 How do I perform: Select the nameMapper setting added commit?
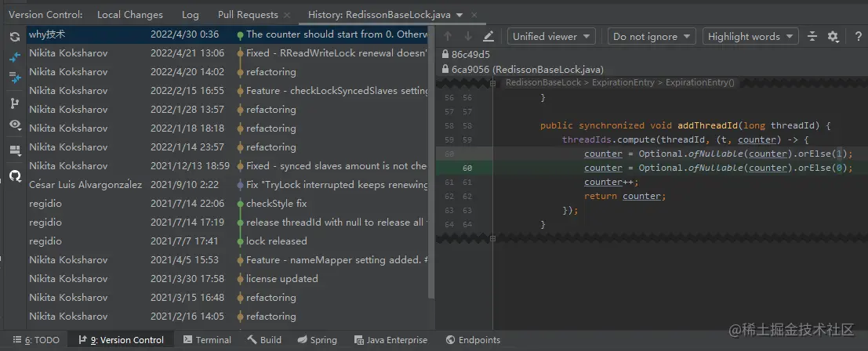click(227, 260)
